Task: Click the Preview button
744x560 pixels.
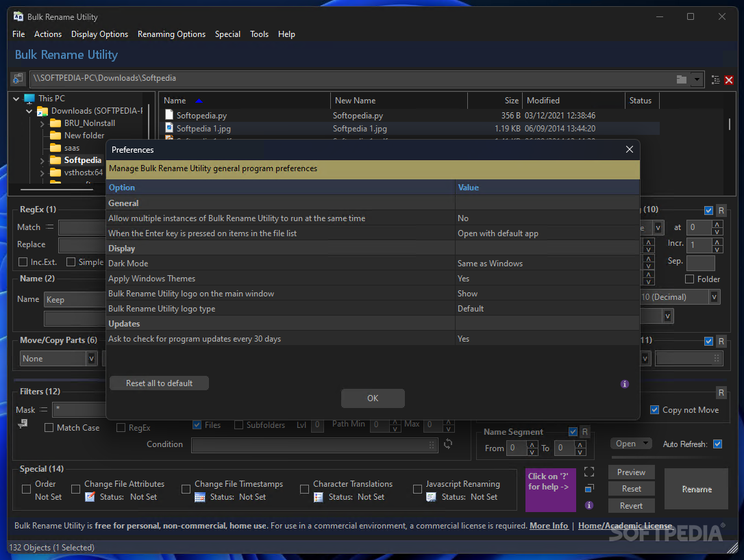Action: point(631,472)
